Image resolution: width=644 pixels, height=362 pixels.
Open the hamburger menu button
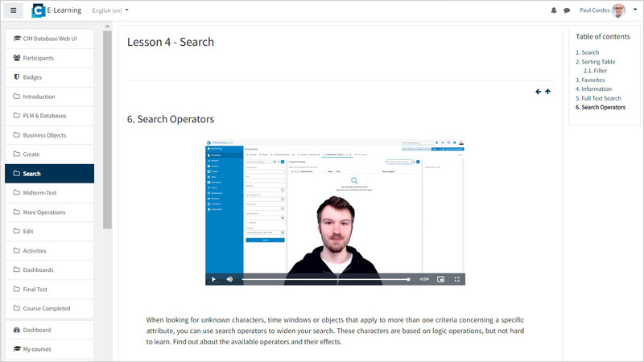[x=13, y=10]
